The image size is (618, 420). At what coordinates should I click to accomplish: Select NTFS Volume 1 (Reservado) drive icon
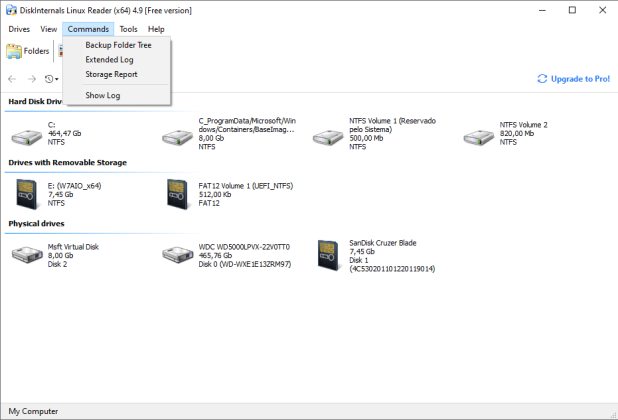pos(328,137)
